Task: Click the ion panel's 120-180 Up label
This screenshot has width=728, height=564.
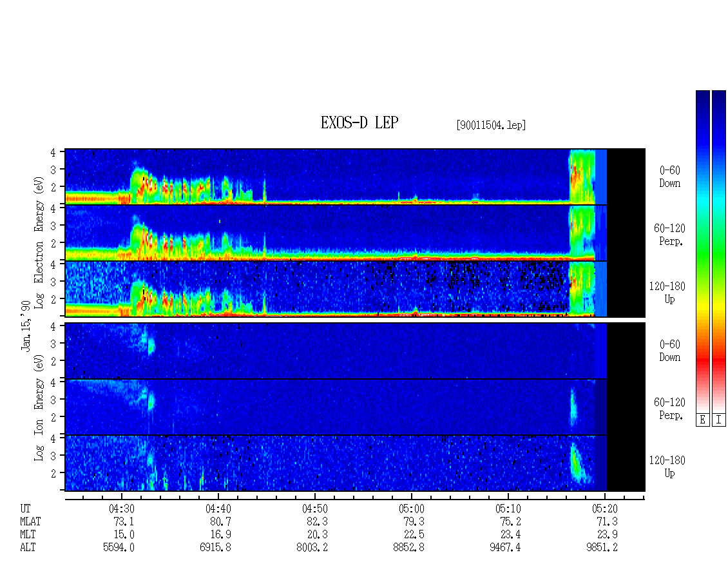Action: (667, 467)
